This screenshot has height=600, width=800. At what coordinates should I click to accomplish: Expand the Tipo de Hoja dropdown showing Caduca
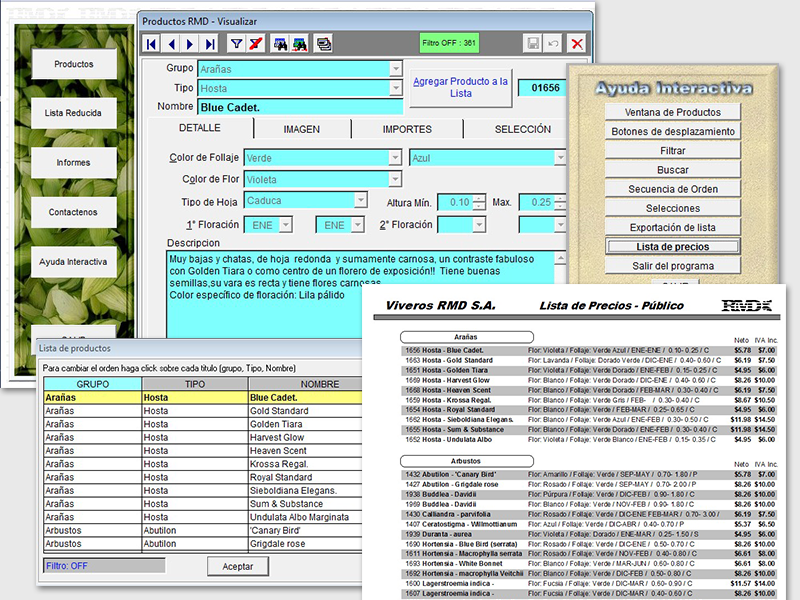361,200
